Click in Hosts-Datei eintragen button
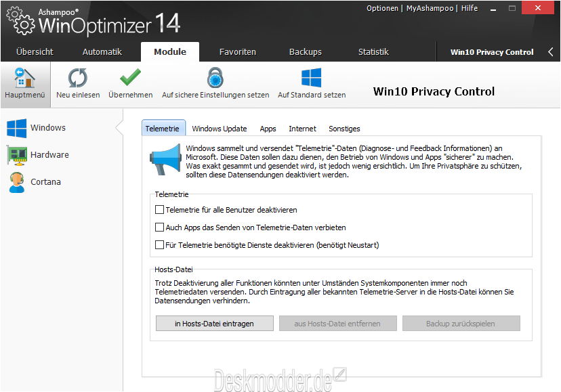Screen dimensions: 561x392 pos(214,324)
